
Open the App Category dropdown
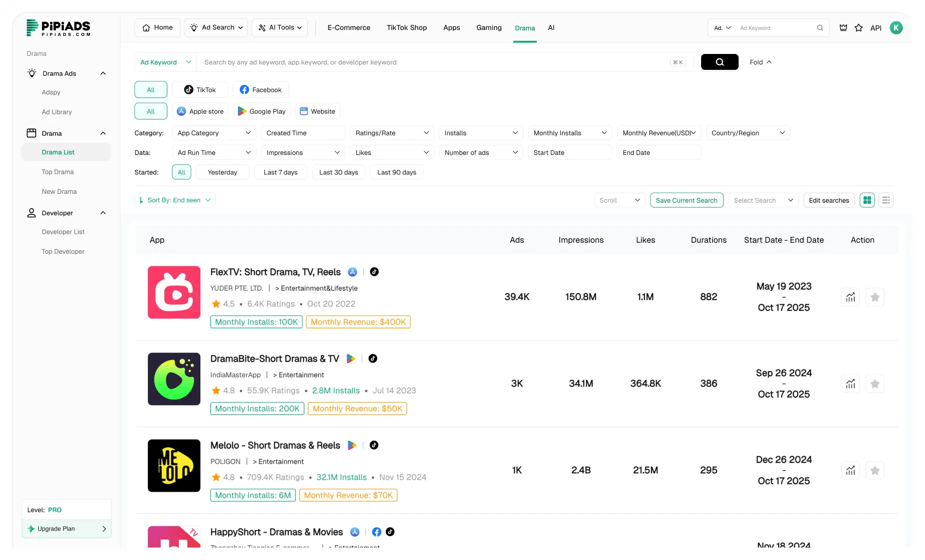213,133
